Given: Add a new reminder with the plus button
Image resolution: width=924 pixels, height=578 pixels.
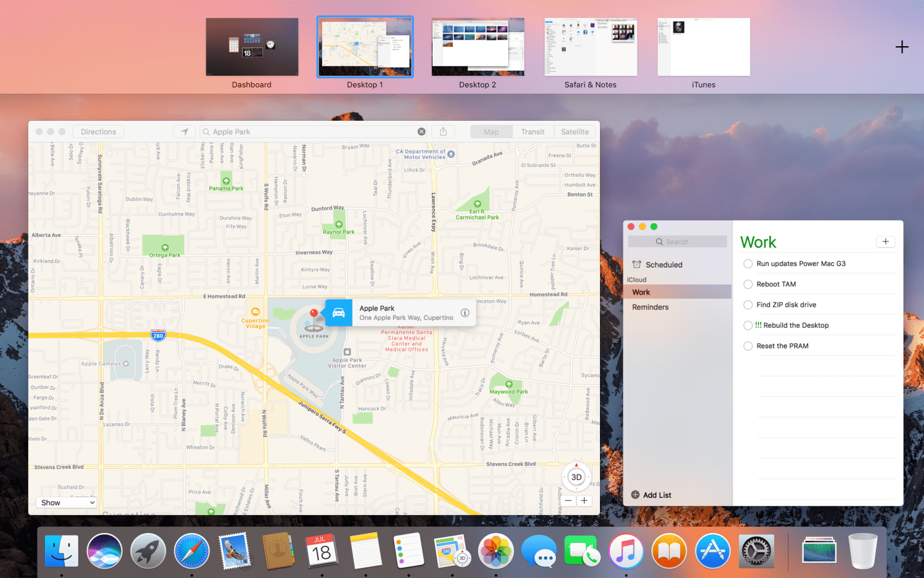Looking at the screenshot, I should tap(885, 242).
